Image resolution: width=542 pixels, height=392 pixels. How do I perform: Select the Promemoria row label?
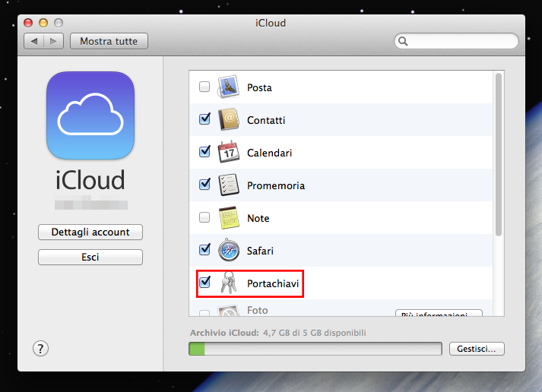[276, 186]
